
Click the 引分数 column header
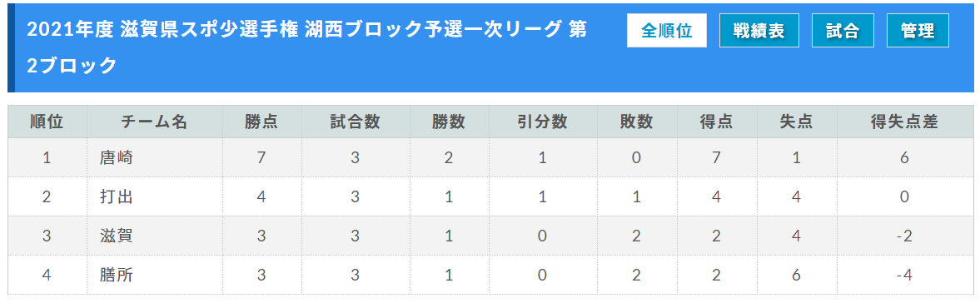543,122
